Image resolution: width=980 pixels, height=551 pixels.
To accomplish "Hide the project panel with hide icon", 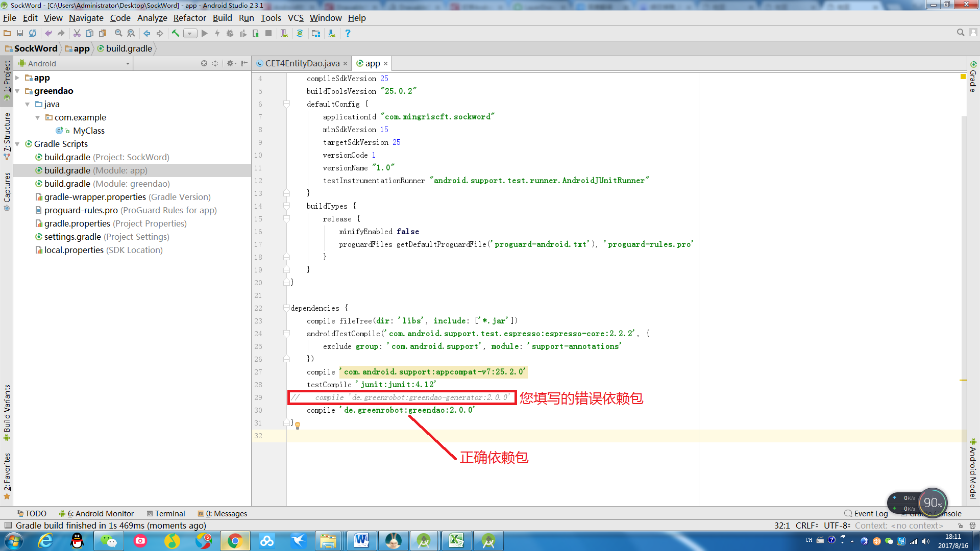I will [x=244, y=63].
